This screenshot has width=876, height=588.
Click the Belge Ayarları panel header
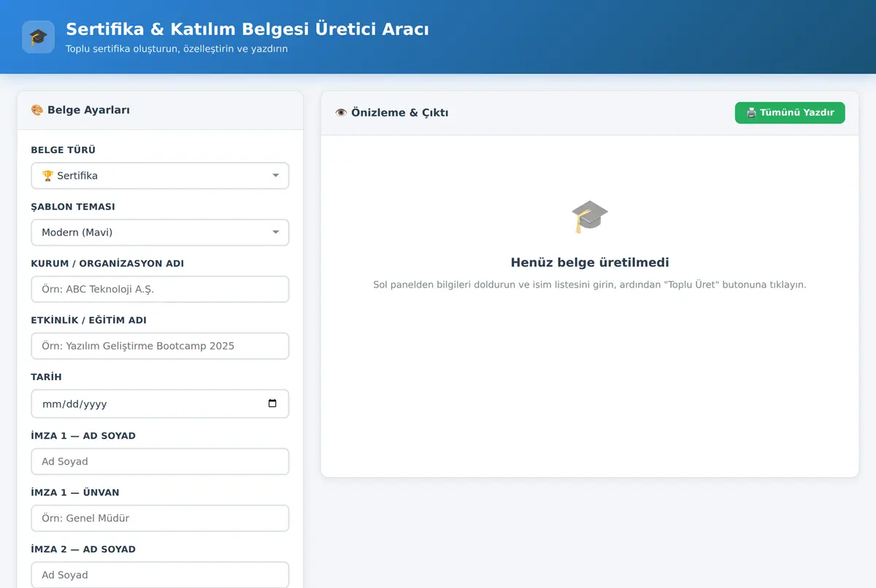point(160,111)
